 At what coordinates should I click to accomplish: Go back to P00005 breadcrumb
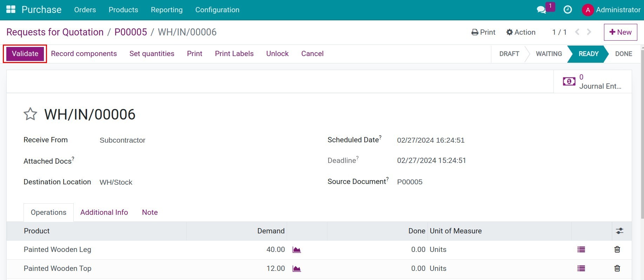131,32
